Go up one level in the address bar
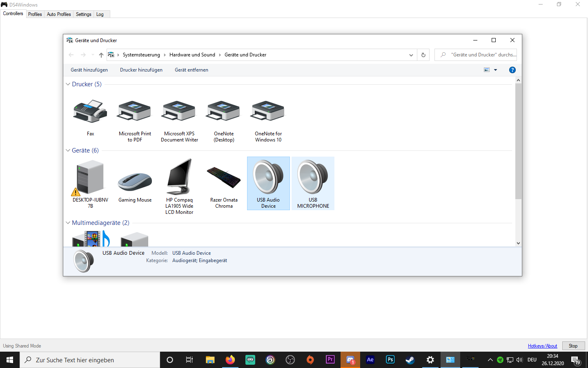Screen dimensions: 588x368 (101, 55)
